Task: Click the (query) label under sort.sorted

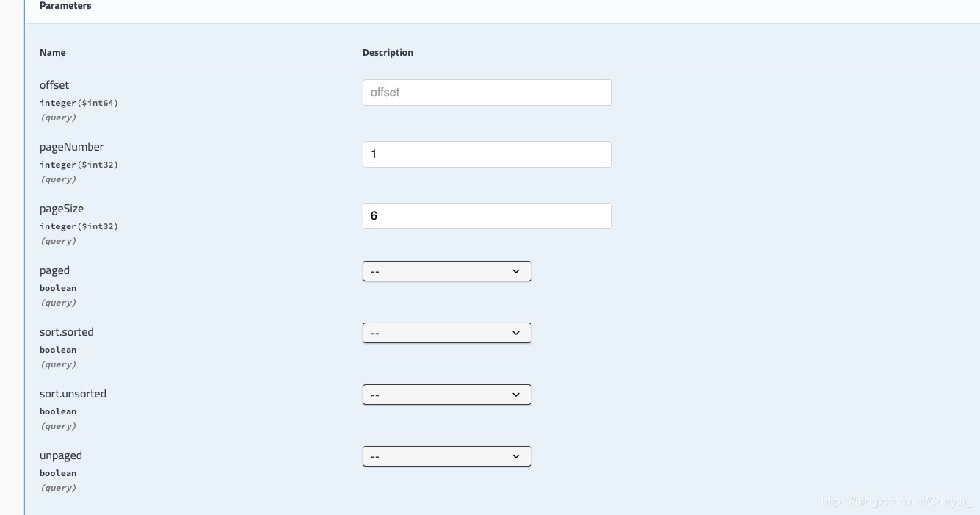Action: point(58,364)
